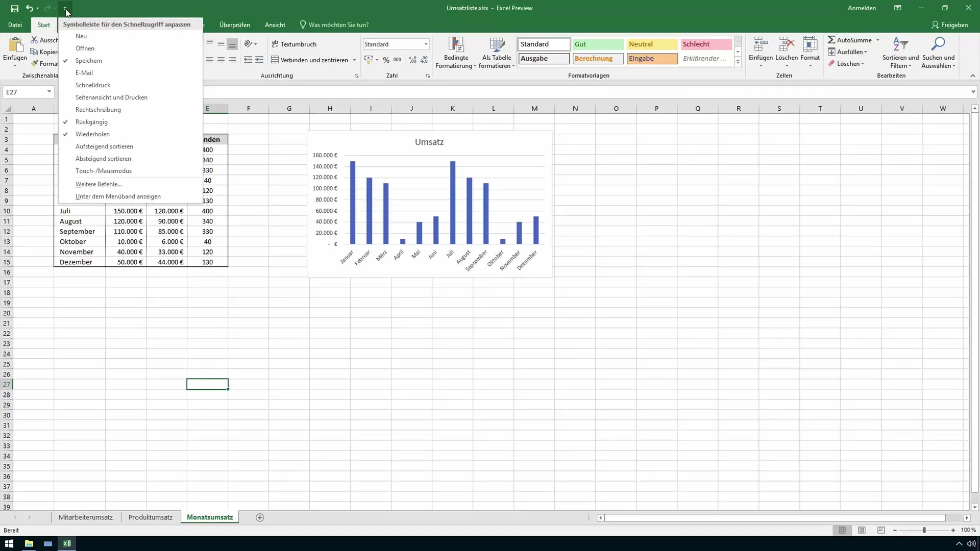Click Als Tabelle formatieren icon
The height and width of the screenshot is (551, 980).
point(497,45)
